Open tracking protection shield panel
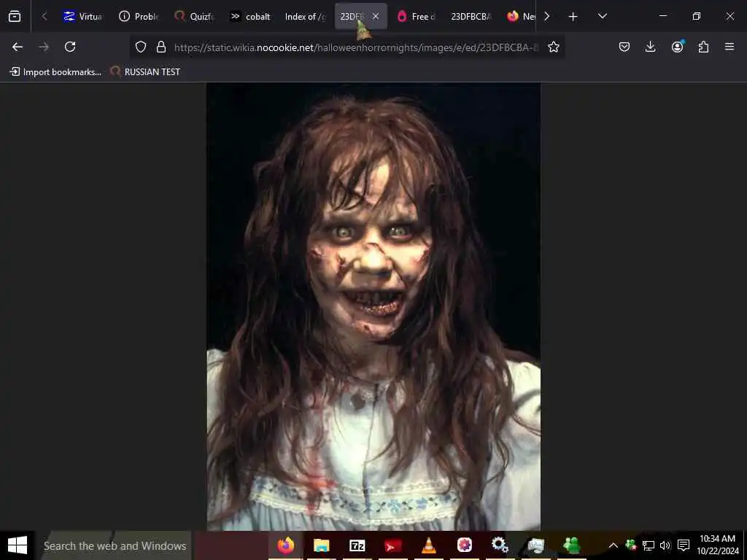Viewport: 747px width, 560px height. [x=141, y=47]
